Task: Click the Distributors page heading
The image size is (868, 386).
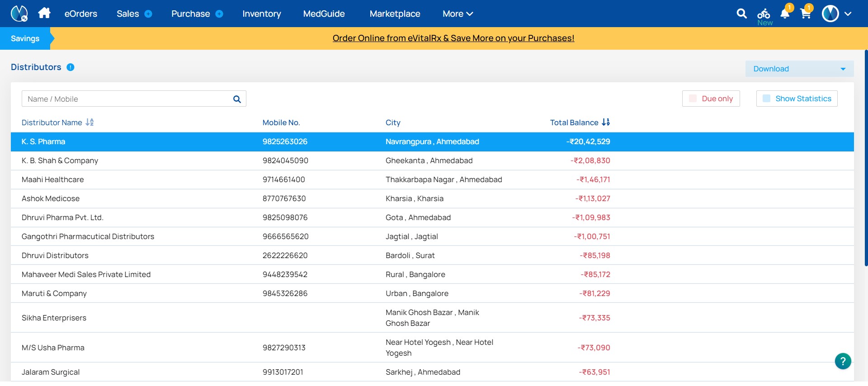Action: point(36,67)
